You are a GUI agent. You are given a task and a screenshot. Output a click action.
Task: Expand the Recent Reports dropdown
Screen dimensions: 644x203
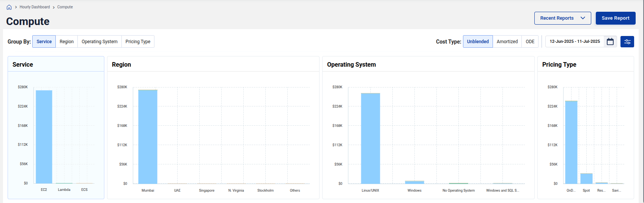coord(562,18)
